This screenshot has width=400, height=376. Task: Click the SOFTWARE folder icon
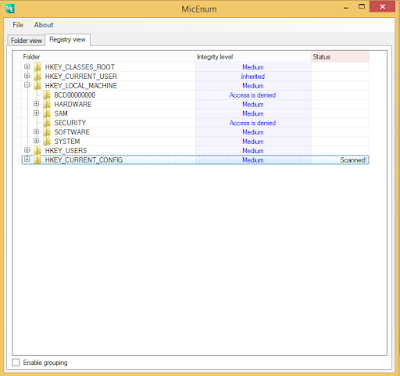point(47,132)
